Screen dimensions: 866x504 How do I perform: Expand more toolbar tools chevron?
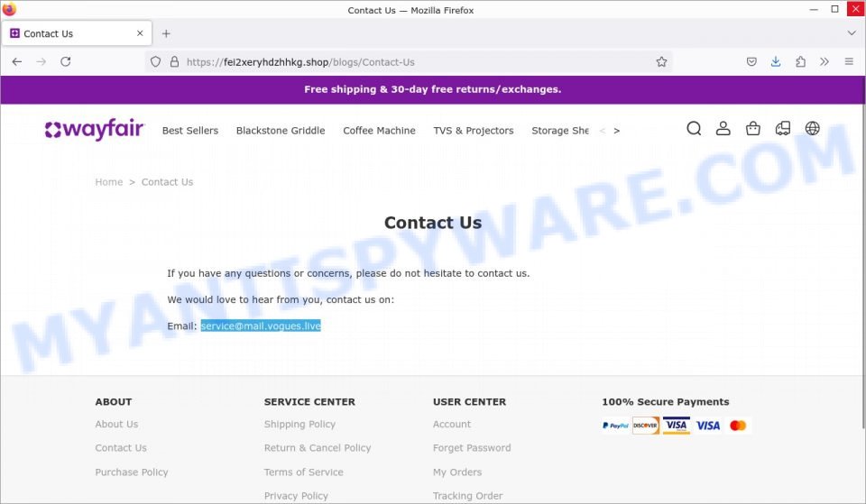coord(825,62)
